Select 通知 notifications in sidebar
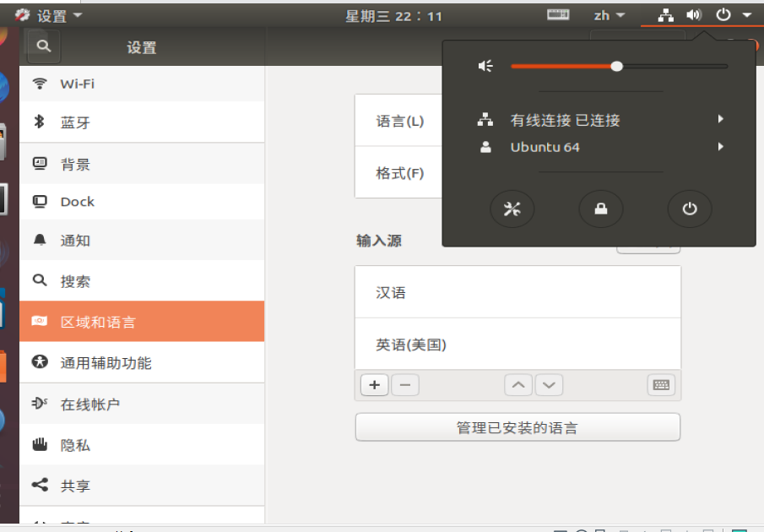The height and width of the screenshot is (532, 764). [142, 240]
